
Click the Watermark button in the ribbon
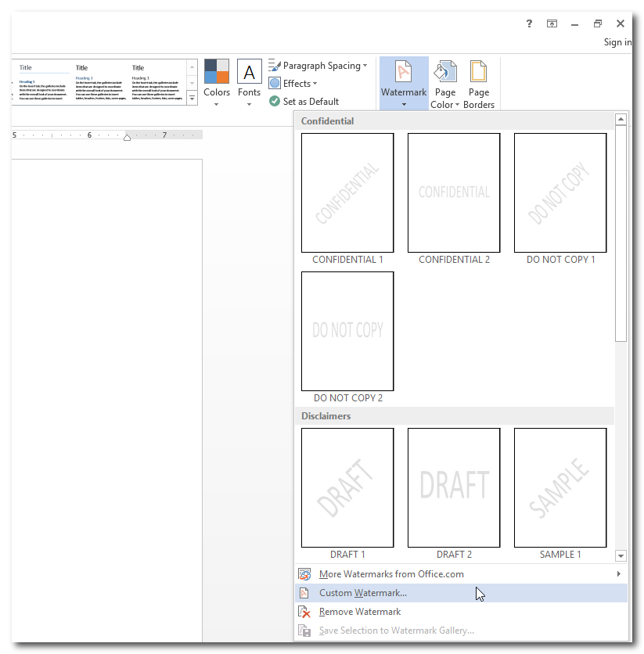coord(403,83)
